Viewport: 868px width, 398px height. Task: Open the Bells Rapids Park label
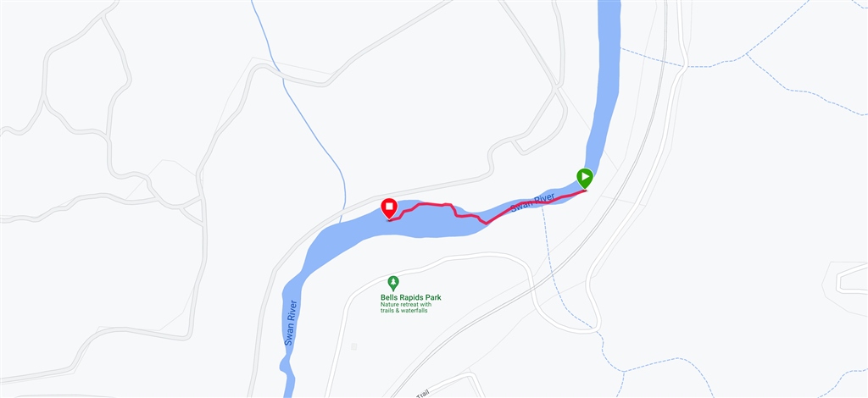tap(411, 297)
